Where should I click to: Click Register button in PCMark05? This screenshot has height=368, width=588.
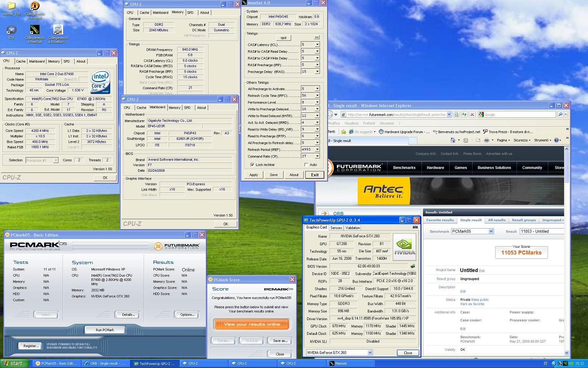[31, 346]
